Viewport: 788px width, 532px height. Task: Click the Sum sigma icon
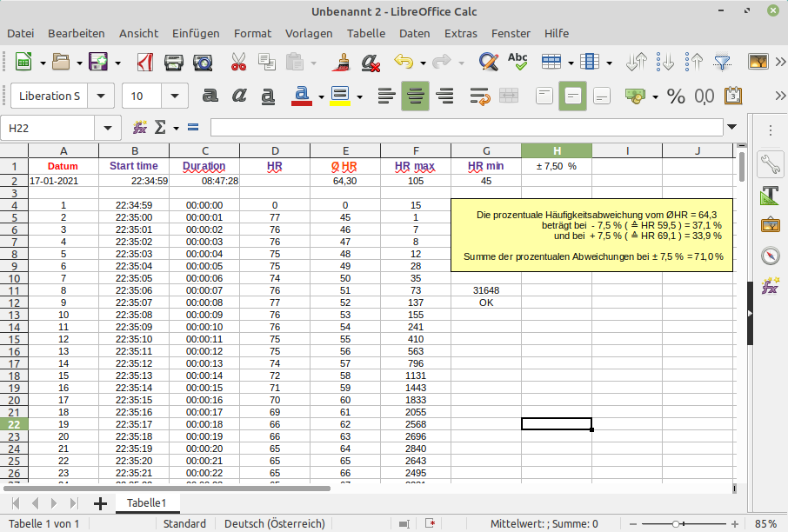click(x=160, y=128)
